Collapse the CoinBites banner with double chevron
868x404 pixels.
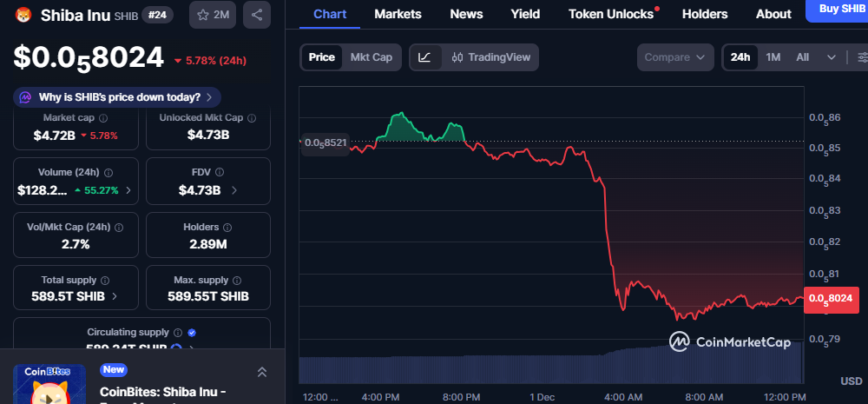pyautogui.click(x=261, y=372)
